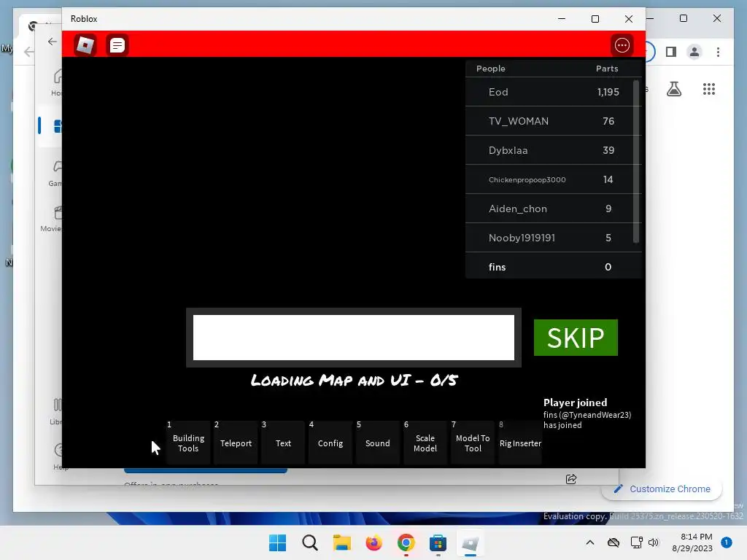This screenshot has width=747, height=560.
Task: Select the Config hotbar slot
Action: pyautogui.click(x=330, y=443)
